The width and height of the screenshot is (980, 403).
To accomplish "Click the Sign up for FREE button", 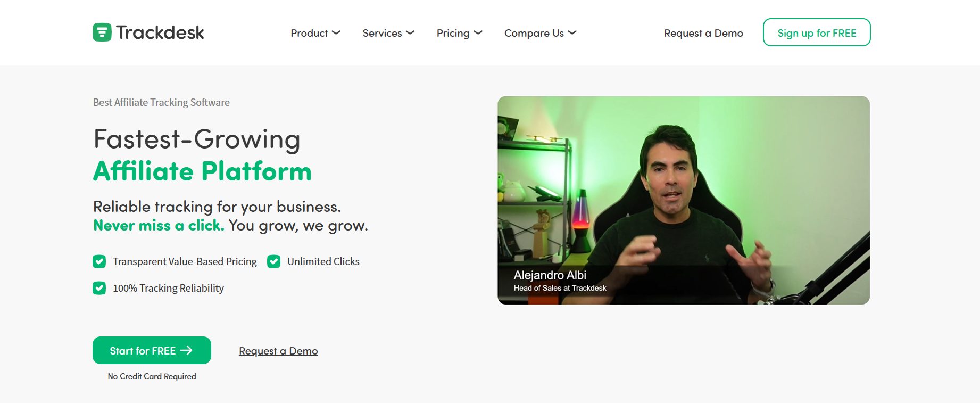I will pyautogui.click(x=817, y=32).
